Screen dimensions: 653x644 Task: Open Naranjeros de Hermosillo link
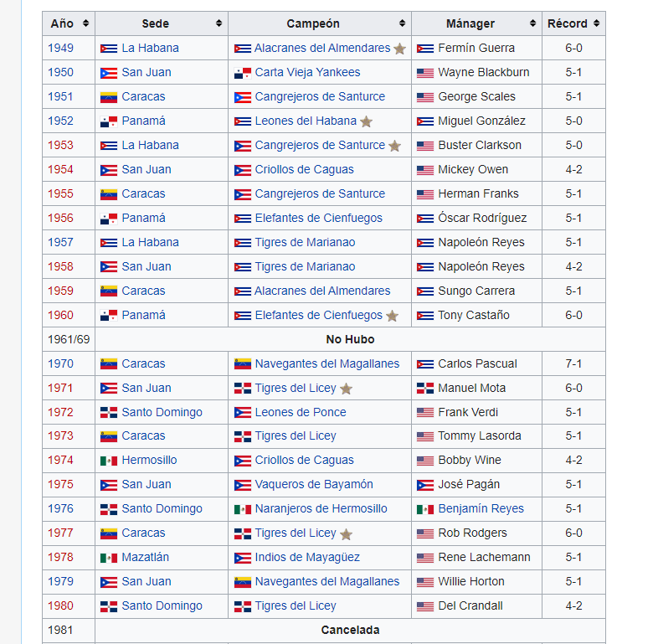coord(321,508)
